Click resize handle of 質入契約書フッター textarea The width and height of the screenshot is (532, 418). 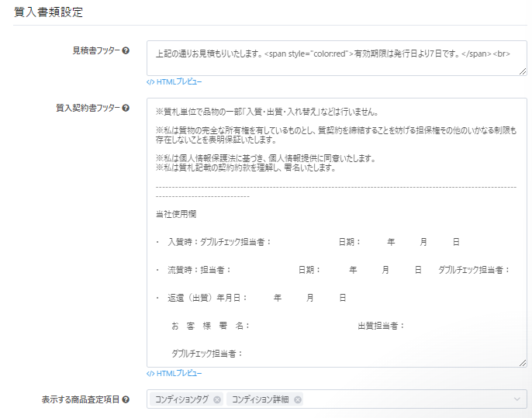[x=523, y=363]
